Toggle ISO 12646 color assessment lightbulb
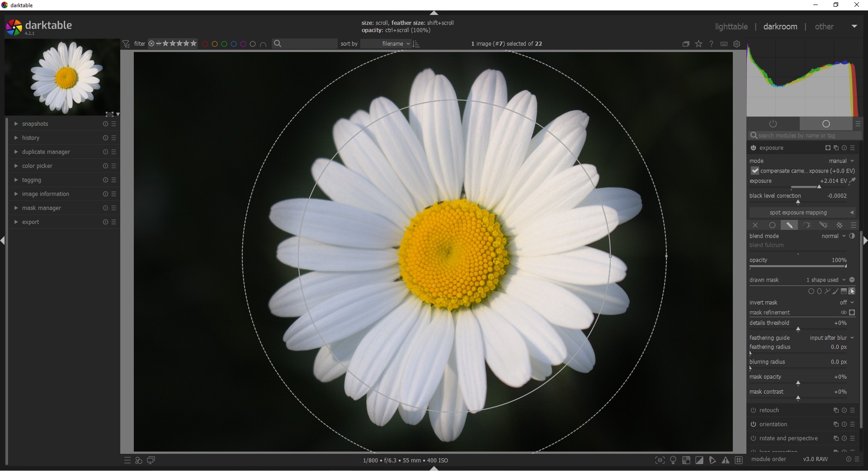The image size is (868, 471). 673,460
